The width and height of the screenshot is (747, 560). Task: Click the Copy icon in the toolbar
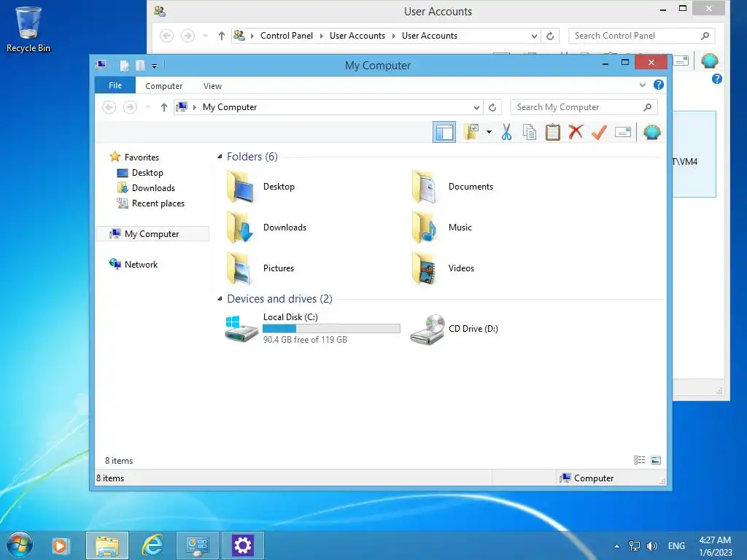coord(530,132)
